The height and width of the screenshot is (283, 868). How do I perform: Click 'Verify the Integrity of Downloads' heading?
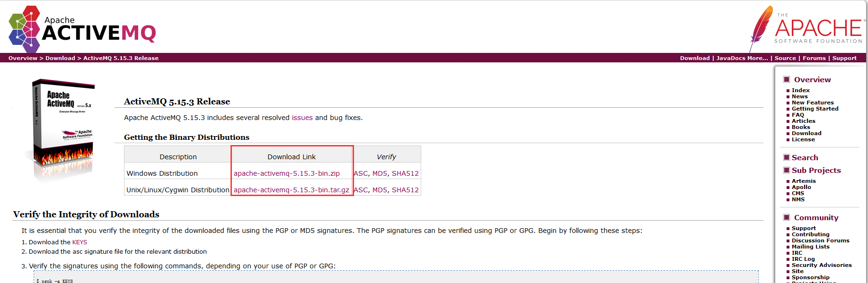tap(86, 214)
